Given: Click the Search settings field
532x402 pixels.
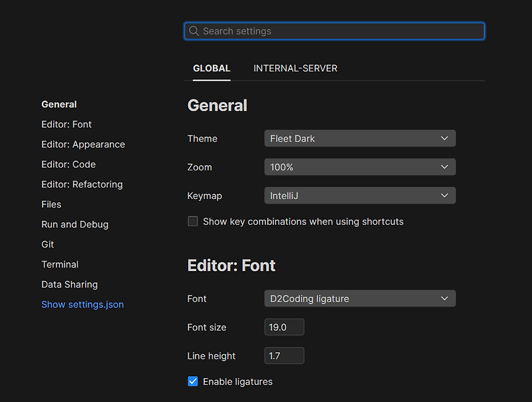Looking at the screenshot, I should (x=339, y=31).
